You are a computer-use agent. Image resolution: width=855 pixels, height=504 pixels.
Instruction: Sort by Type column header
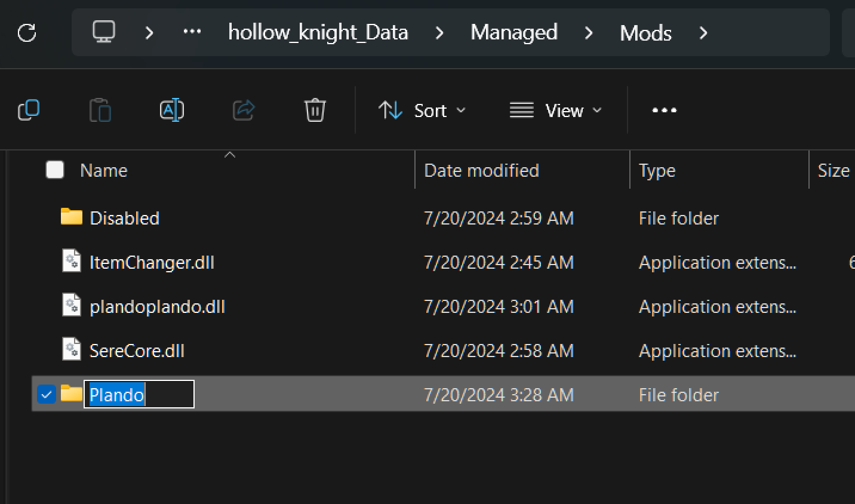657,171
